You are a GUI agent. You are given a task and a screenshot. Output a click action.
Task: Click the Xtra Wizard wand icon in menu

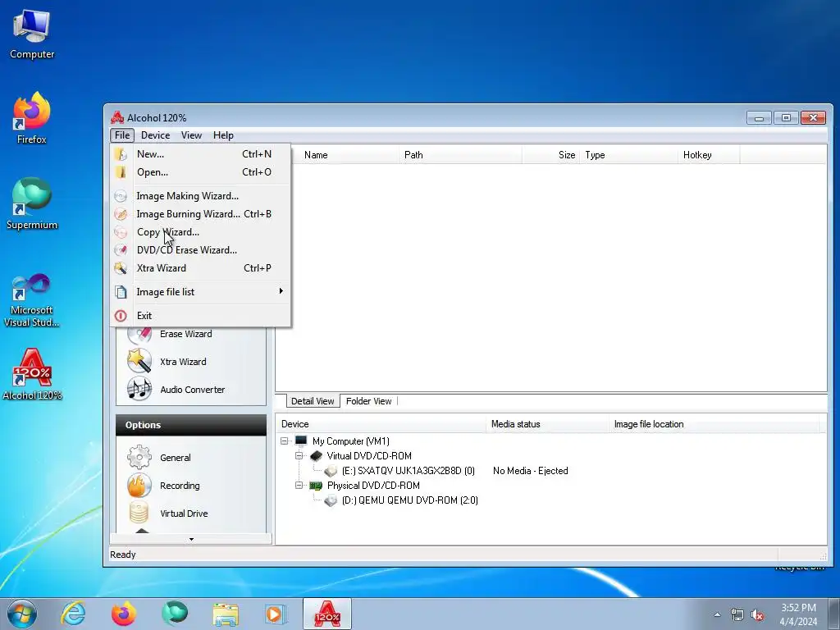(x=121, y=268)
